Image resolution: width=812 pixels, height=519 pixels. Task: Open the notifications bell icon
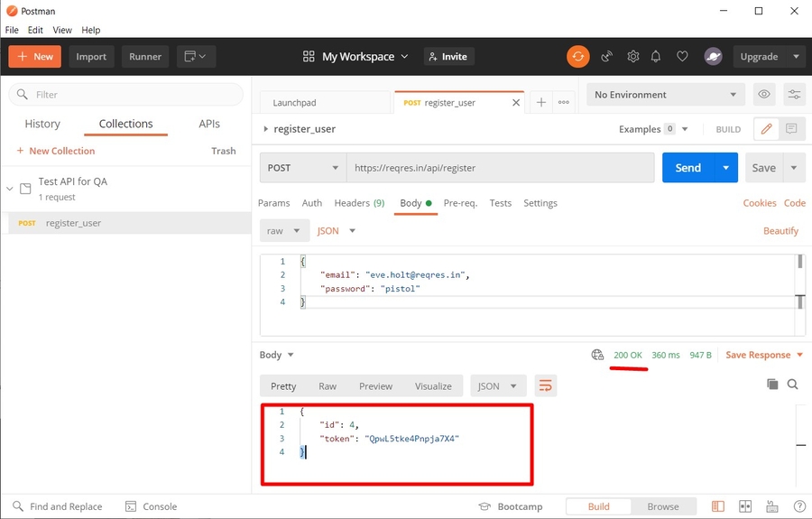click(x=657, y=56)
